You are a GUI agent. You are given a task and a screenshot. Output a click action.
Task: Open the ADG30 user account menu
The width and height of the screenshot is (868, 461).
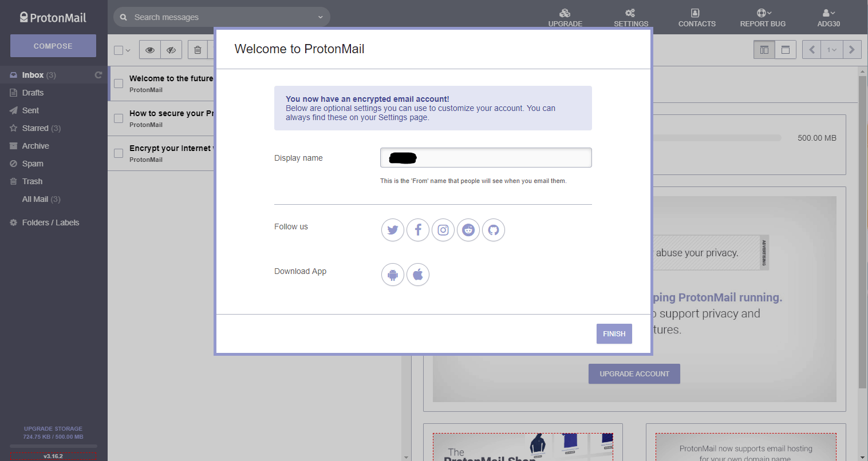click(x=828, y=18)
